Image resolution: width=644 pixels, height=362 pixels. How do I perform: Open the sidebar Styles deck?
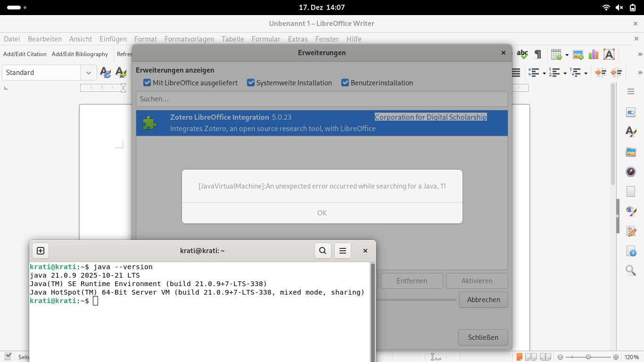pyautogui.click(x=631, y=132)
